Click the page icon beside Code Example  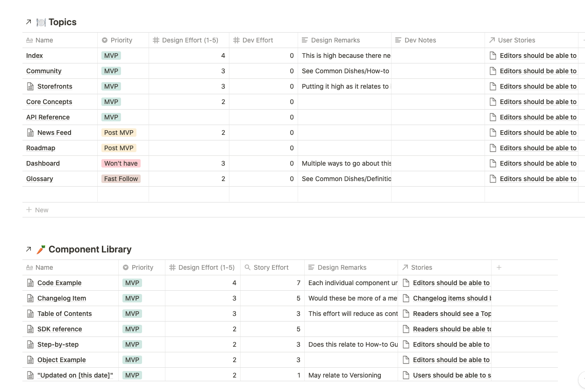coord(30,283)
